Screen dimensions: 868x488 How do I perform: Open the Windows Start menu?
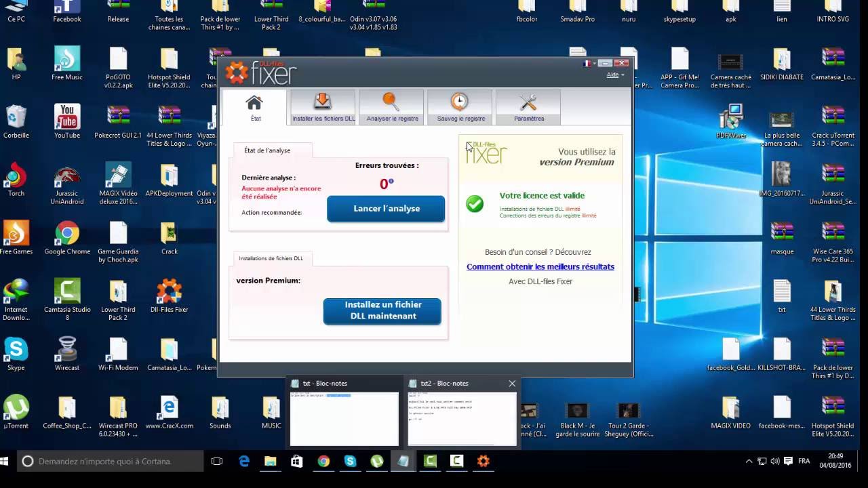[x=5, y=461]
